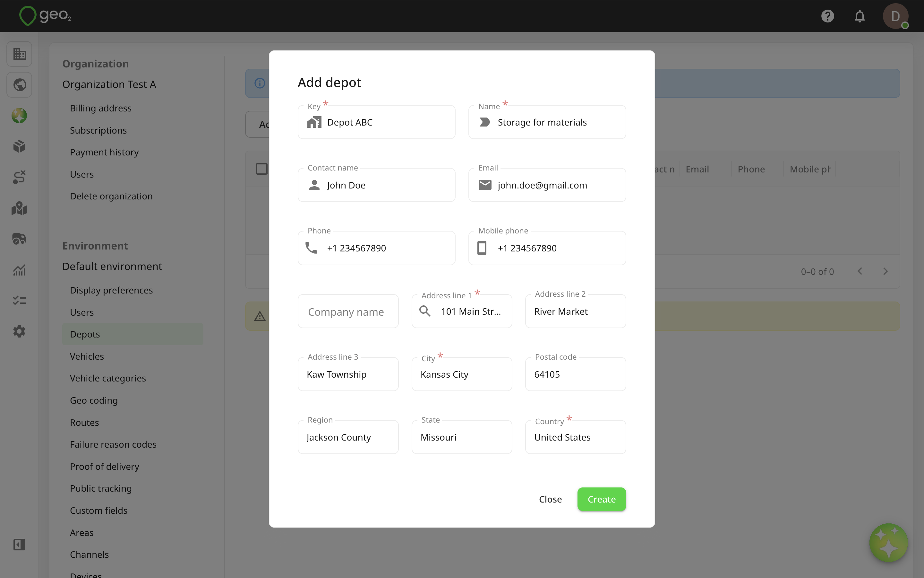
Task: Click the State field Missouri
Action: point(462,437)
